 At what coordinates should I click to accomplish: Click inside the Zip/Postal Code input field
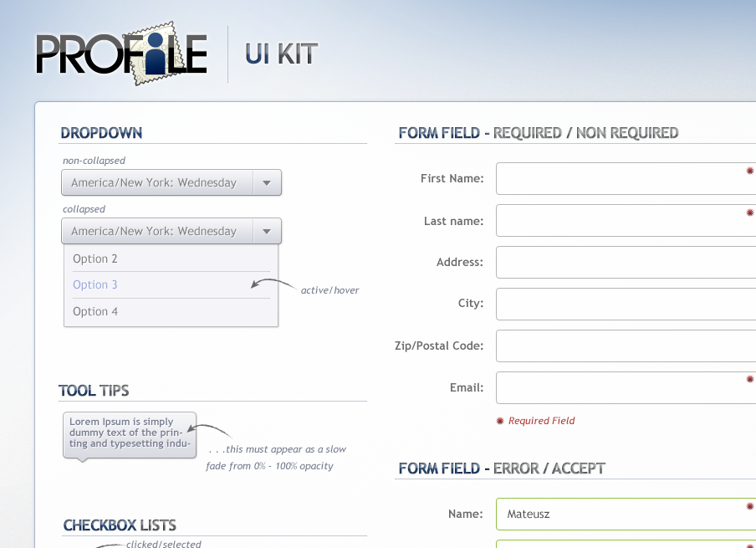[x=619, y=346]
